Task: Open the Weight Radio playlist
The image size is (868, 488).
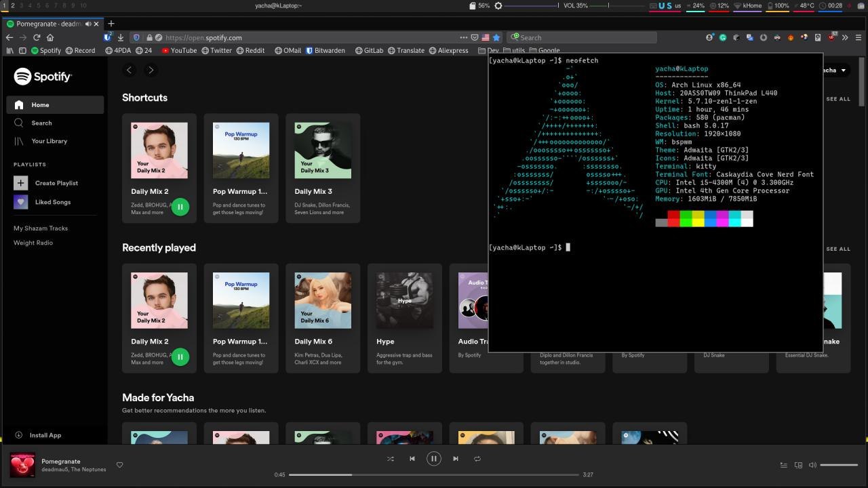Action: (33, 243)
